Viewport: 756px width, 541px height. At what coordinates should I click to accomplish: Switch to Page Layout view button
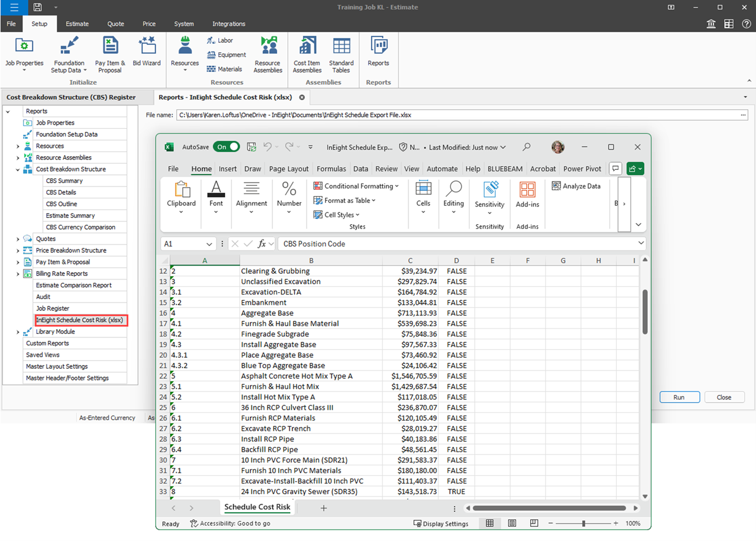pyautogui.click(x=512, y=523)
